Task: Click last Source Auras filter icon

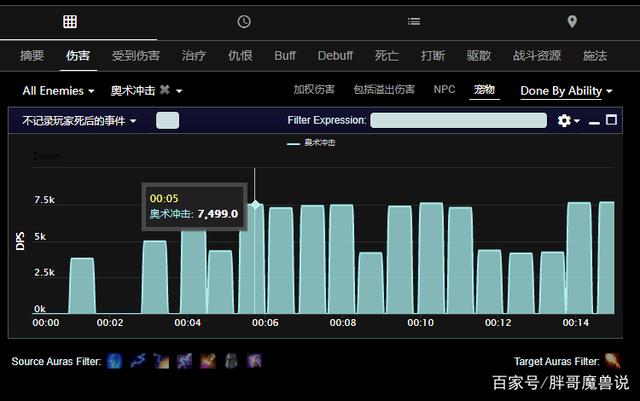Action: [x=254, y=360]
